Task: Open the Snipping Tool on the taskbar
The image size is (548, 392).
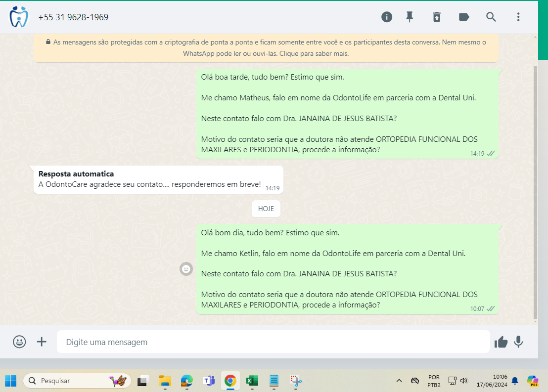Action: point(296,381)
